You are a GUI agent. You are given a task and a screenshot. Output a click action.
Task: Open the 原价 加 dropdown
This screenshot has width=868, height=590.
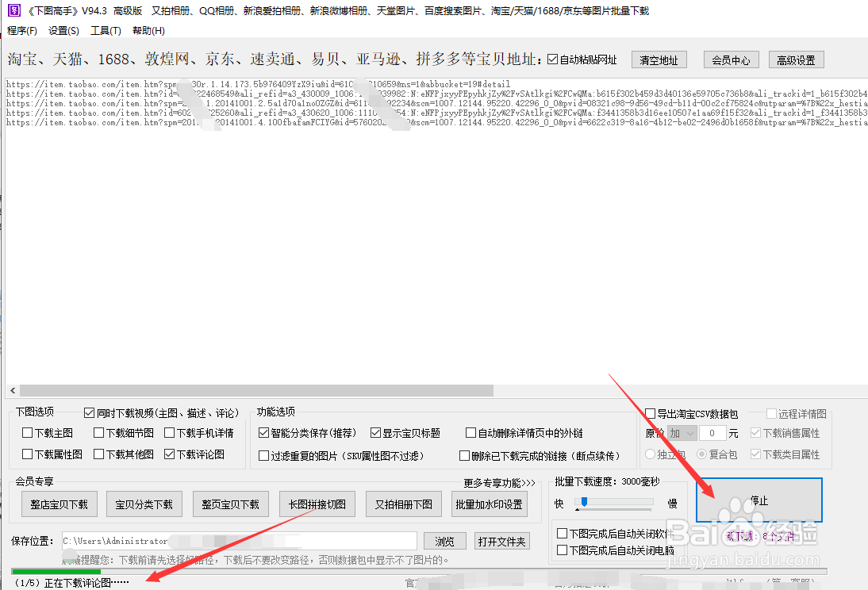click(682, 433)
